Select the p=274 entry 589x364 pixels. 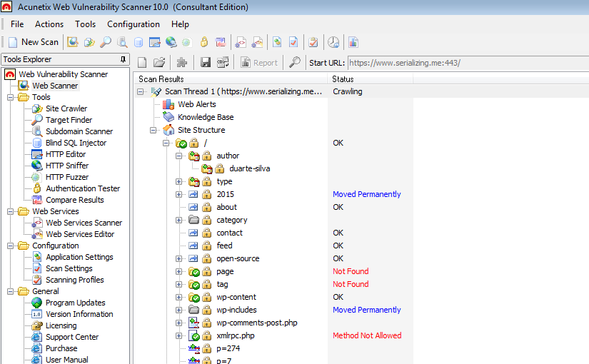pyautogui.click(x=228, y=348)
